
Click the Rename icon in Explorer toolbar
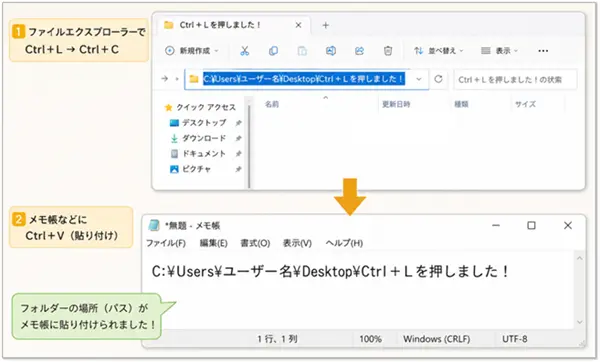[x=331, y=51]
